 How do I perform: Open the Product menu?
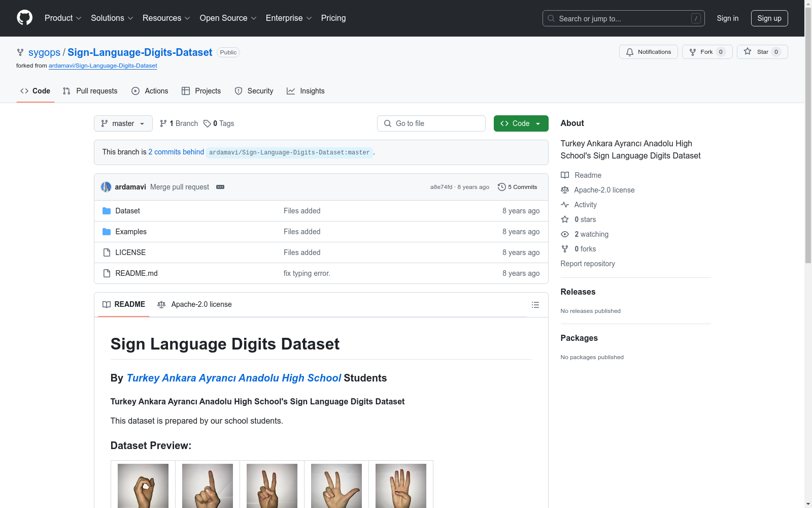click(x=63, y=18)
